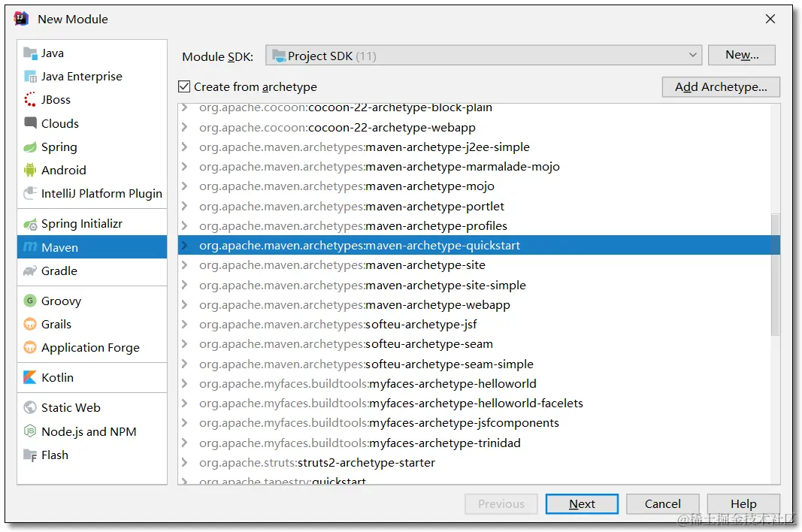The image size is (802, 532).
Task: Expand the maven-archetype-quickstart entry
Action: [186, 245]
